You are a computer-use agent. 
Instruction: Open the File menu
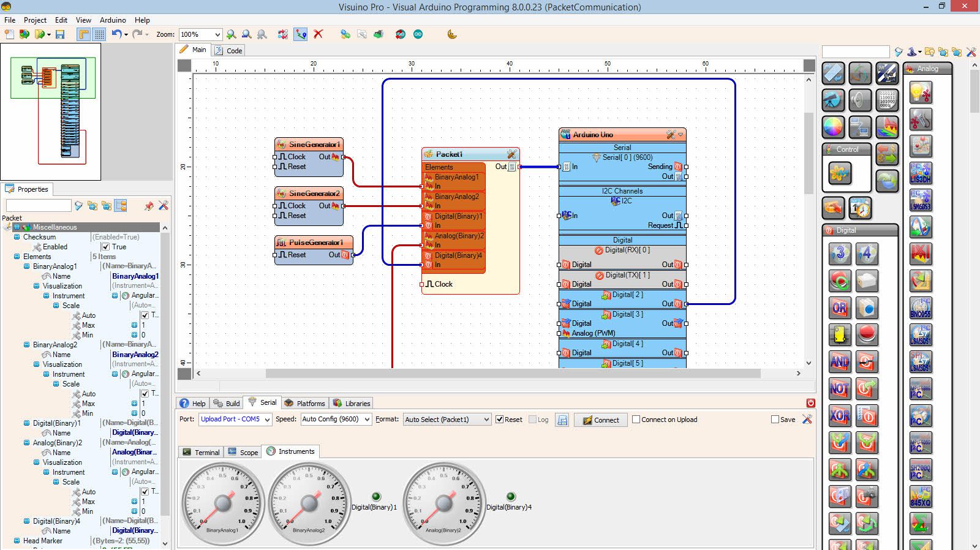[x=10, y=20]
